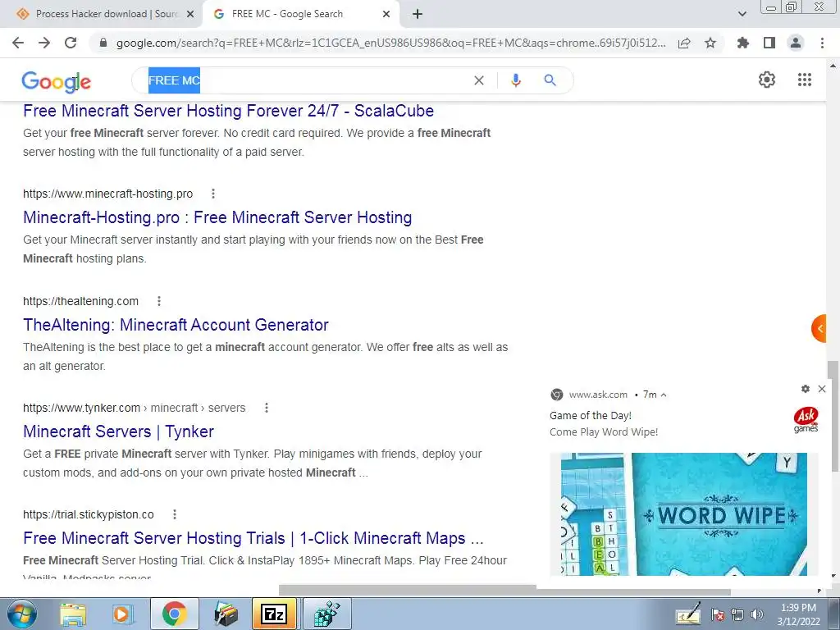Viewport: 840px width, 630px height.
Task: Bookmark this page with the star icon
Action: 710,43
